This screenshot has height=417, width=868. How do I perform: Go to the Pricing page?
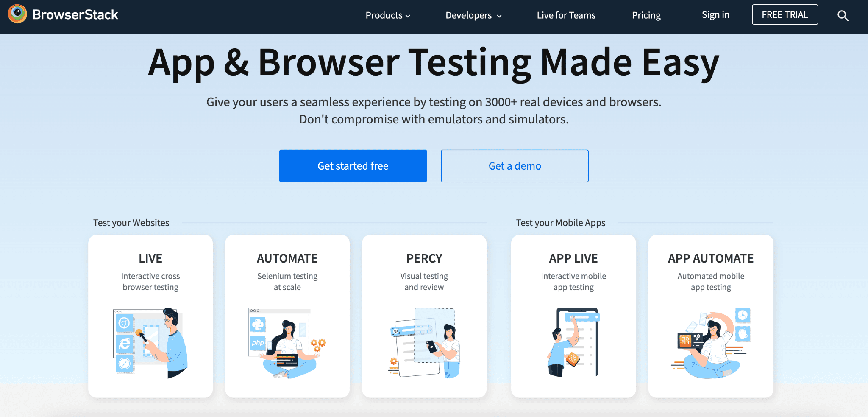pyautogui.click(x=646, y=15)
